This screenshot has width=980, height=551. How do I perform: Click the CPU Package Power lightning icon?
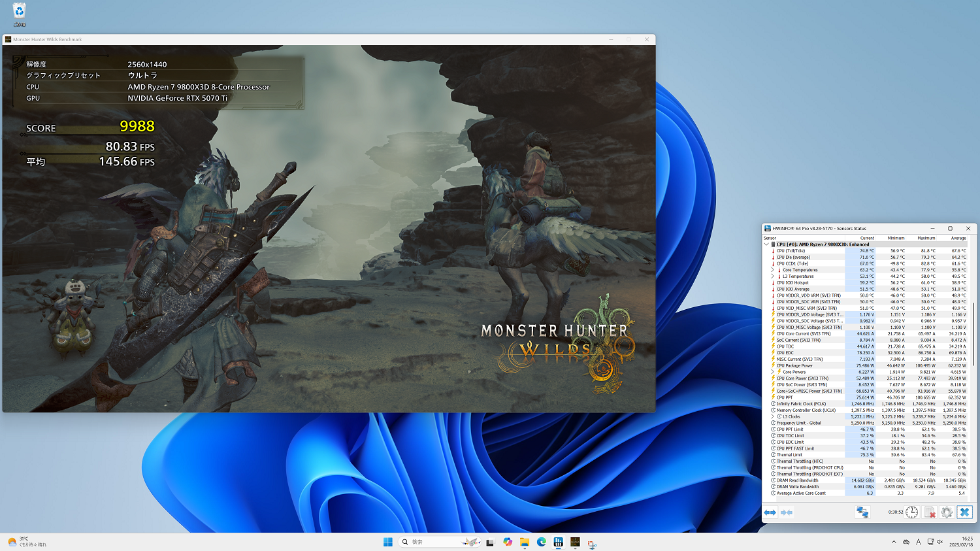tap(774, 365)
